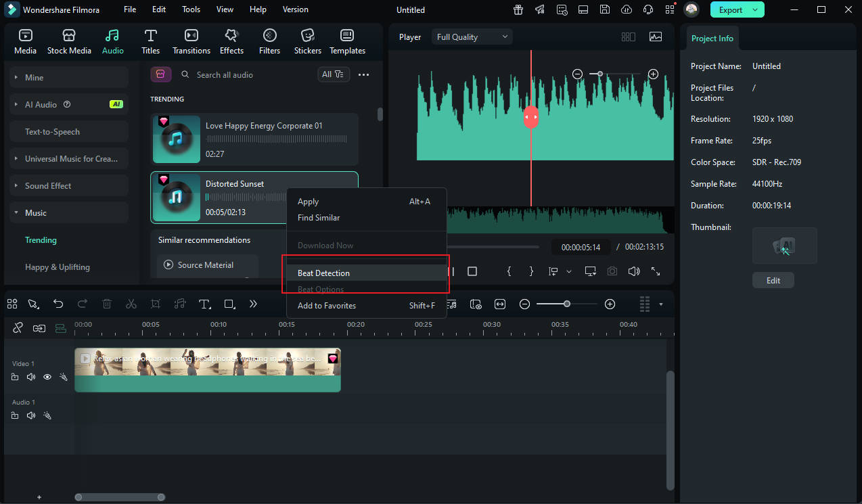Screen dimensions: 862x504
Task: Click the cloud upload icon
Action: click(x=627, y=9)
